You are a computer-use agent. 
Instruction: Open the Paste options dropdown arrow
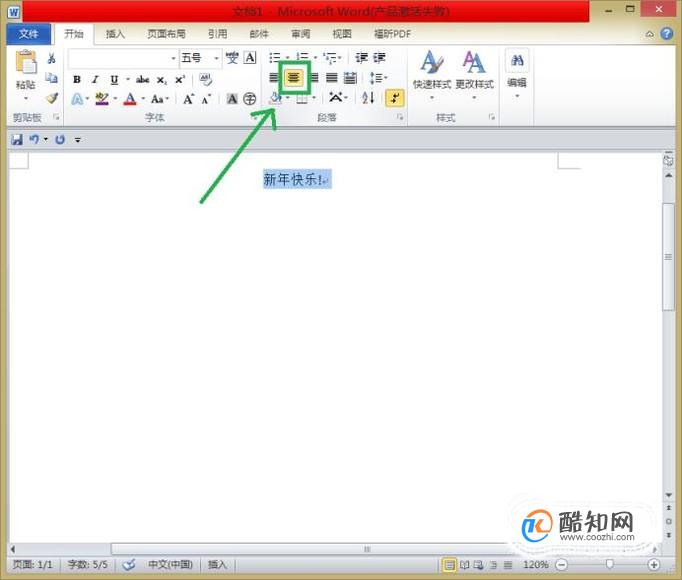tap(26, 98)
